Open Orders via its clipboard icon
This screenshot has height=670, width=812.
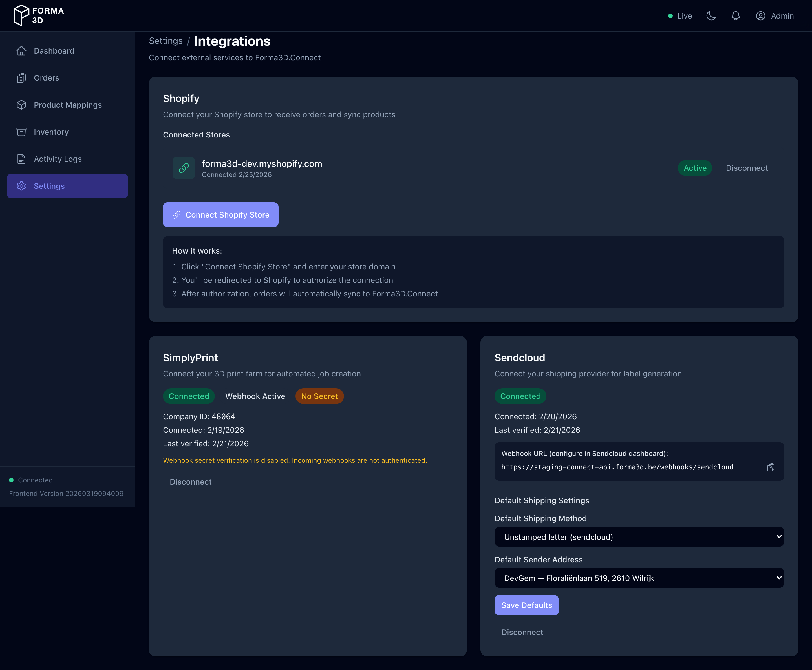[x=22, y=77]
